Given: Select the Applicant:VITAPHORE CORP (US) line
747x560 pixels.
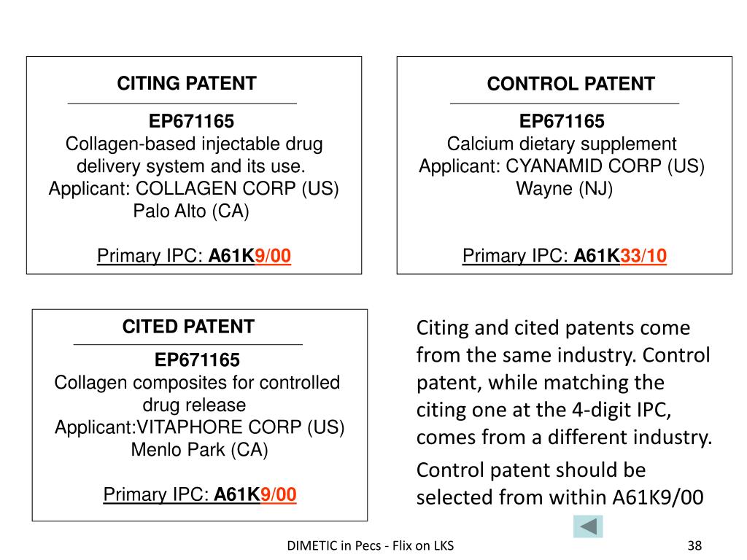Looking at the screenshot, I should point(200,427).
